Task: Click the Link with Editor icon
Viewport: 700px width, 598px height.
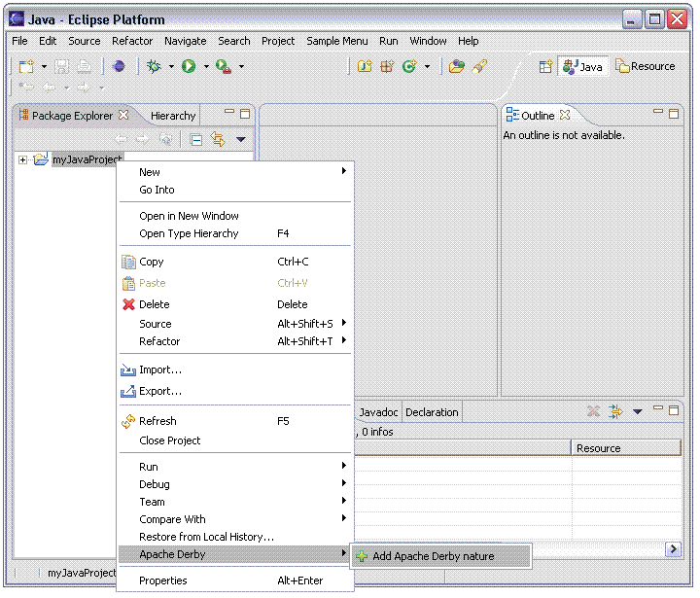Action: click(218, 140)
